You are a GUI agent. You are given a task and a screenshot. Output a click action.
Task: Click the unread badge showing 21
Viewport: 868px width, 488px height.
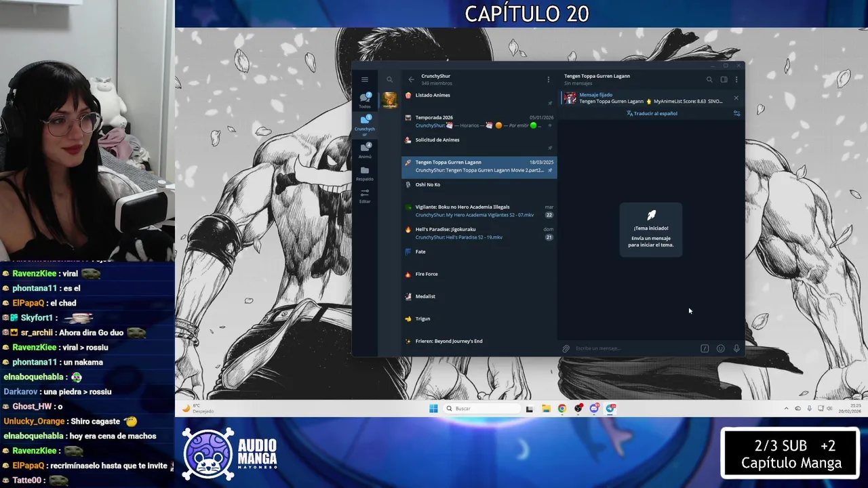coord(549,237)
